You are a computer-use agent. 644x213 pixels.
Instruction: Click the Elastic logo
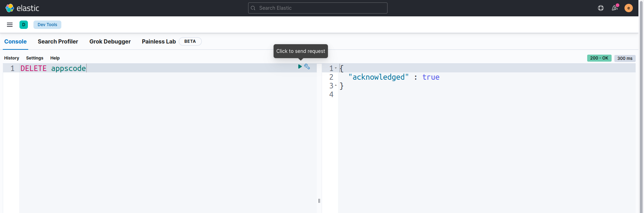(22, 8)
